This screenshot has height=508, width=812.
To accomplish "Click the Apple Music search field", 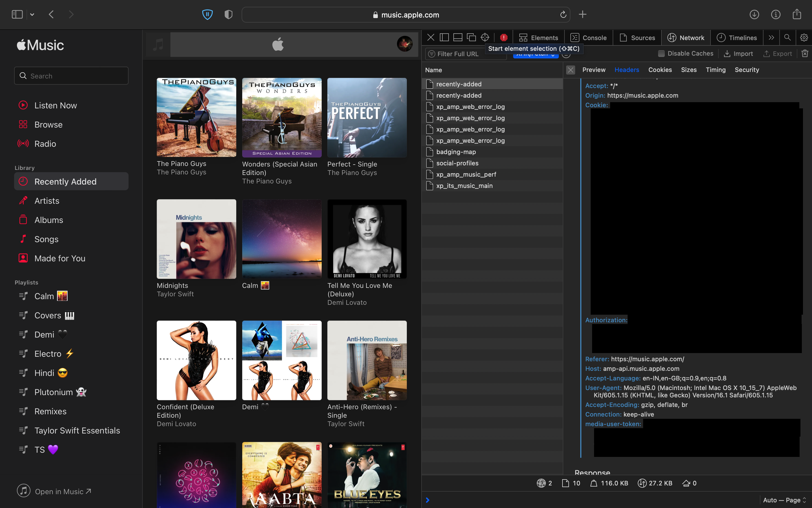I will [x=71, y=76].
